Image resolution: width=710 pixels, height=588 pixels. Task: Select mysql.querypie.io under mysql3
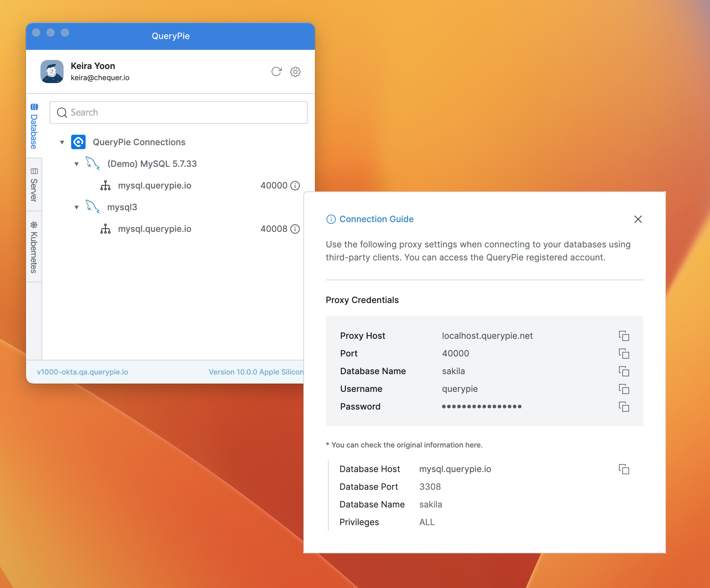155,229
